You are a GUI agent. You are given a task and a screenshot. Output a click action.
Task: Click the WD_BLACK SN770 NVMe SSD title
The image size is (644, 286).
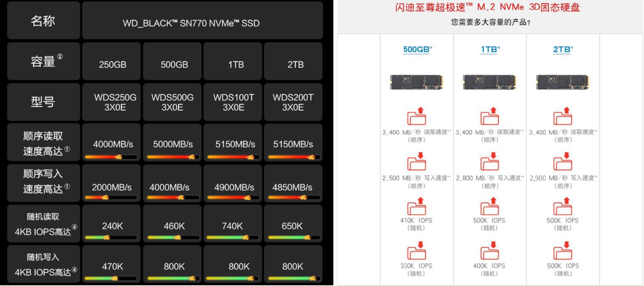coord(191,23)
